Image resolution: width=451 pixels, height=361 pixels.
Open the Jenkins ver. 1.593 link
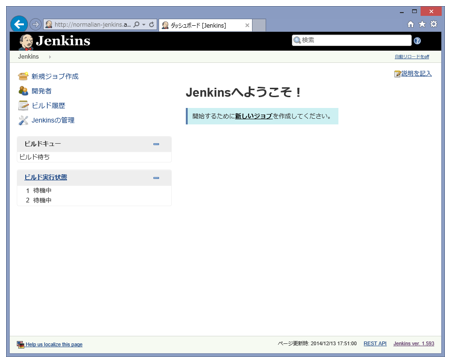point(414,343)
